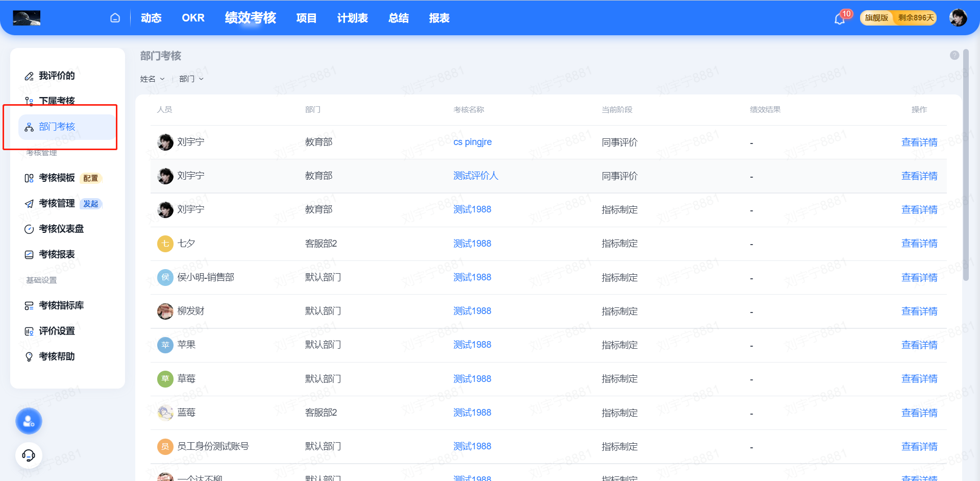Click the 草莓 avatar icon

[165, 379]
